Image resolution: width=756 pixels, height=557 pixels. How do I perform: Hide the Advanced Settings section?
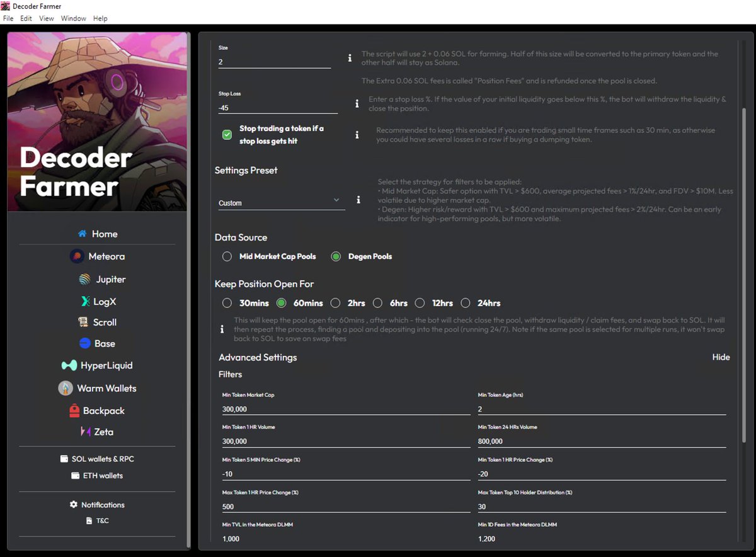tap(721, 357)
